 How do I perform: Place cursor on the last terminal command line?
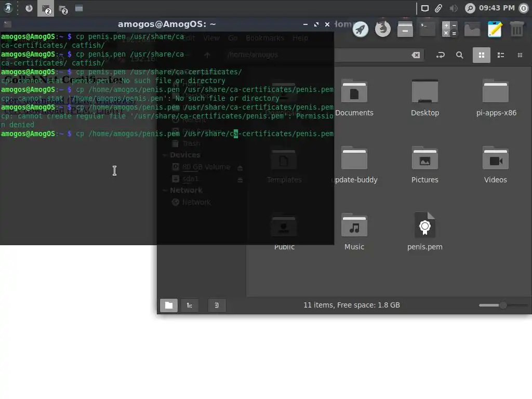tap(167, 134)
